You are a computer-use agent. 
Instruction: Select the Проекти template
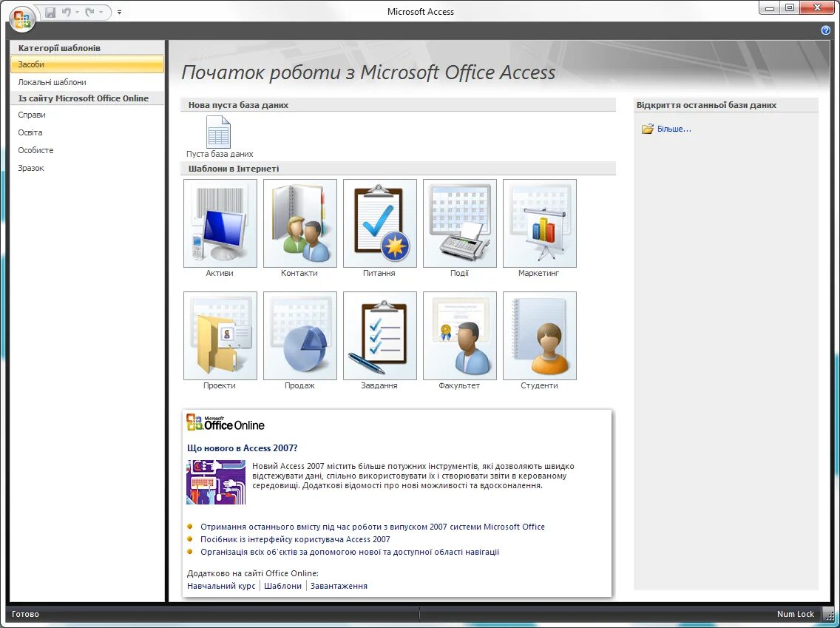click(x=220, y=341)
